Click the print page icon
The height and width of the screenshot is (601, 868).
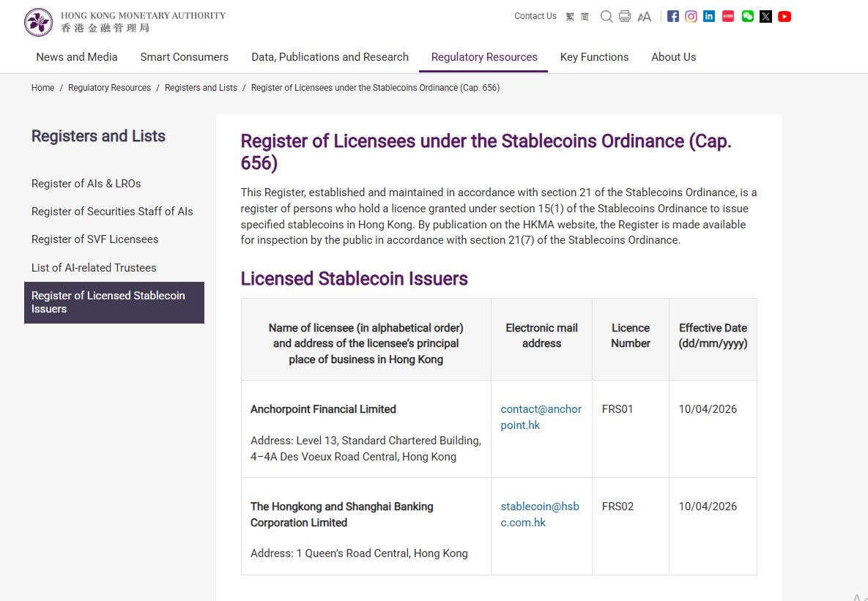tap(624, 17)
